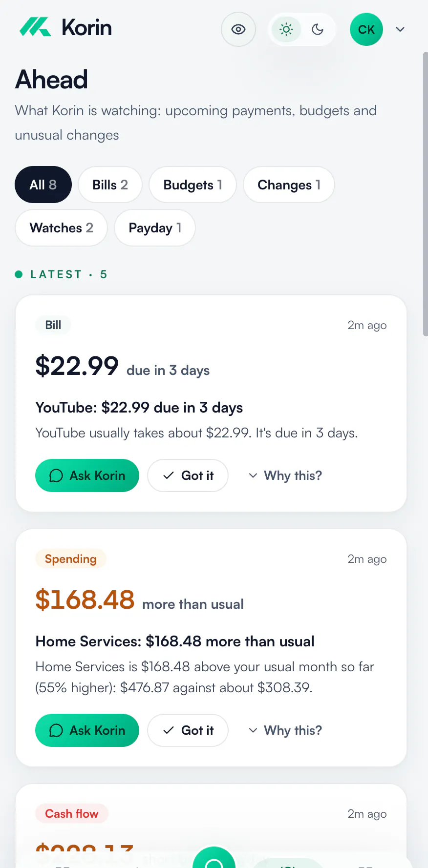Image resolution: width=428 pixels, height=868 pixels.
Task: Toggle the eye privacy icon
Action: click(x=238, y=29)
